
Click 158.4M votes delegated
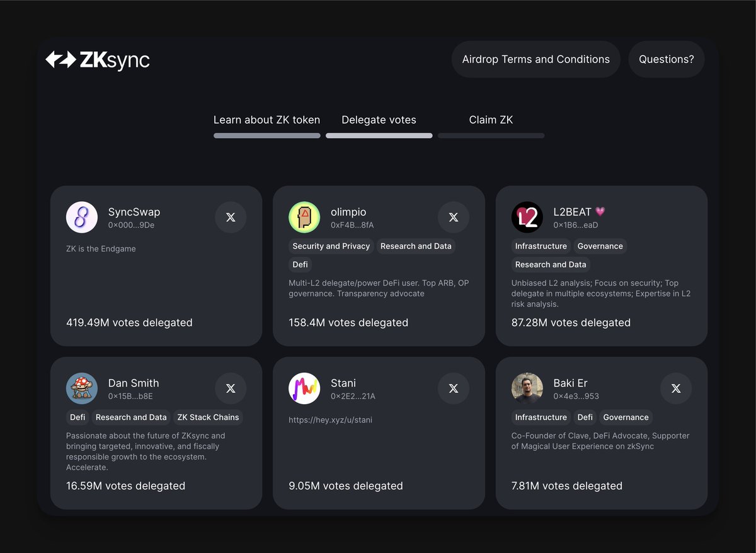[348, 322]
